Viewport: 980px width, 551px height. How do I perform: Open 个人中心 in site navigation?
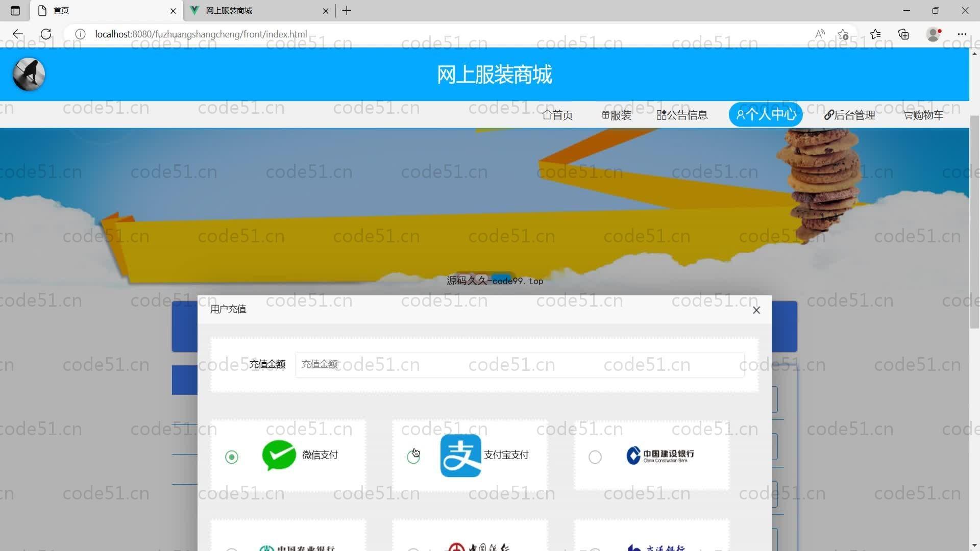(x=766, y=114)
